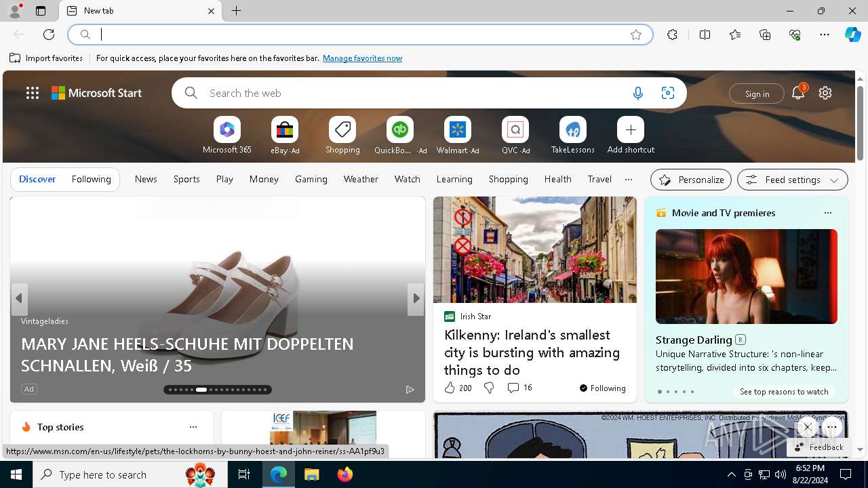Screen dimensions: 868x488
Task: Toggle split screen view
Action: pyautogui.click(x=705, y=35)
